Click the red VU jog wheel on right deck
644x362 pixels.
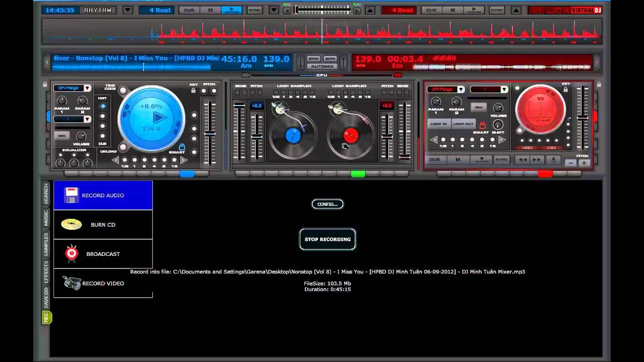541,109
